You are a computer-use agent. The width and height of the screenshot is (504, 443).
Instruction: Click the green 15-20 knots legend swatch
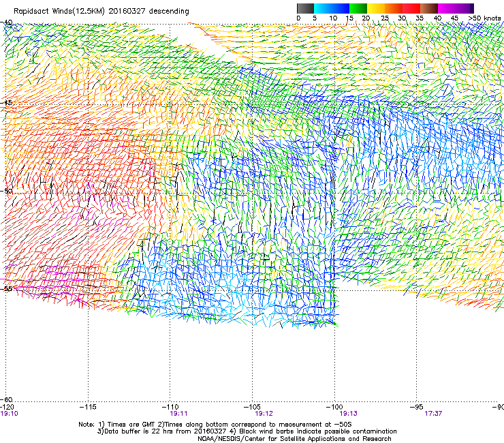[x=358, y=8]
